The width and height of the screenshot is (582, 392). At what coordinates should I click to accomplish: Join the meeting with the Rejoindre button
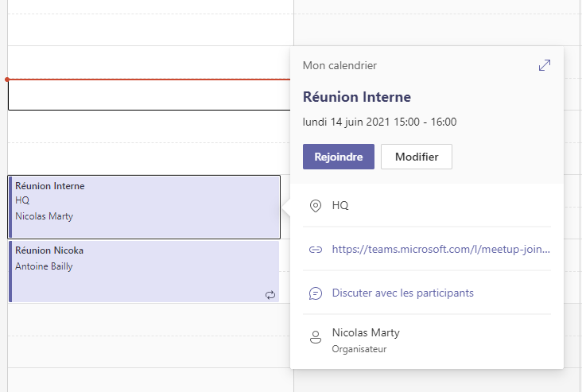pos(339,157)
